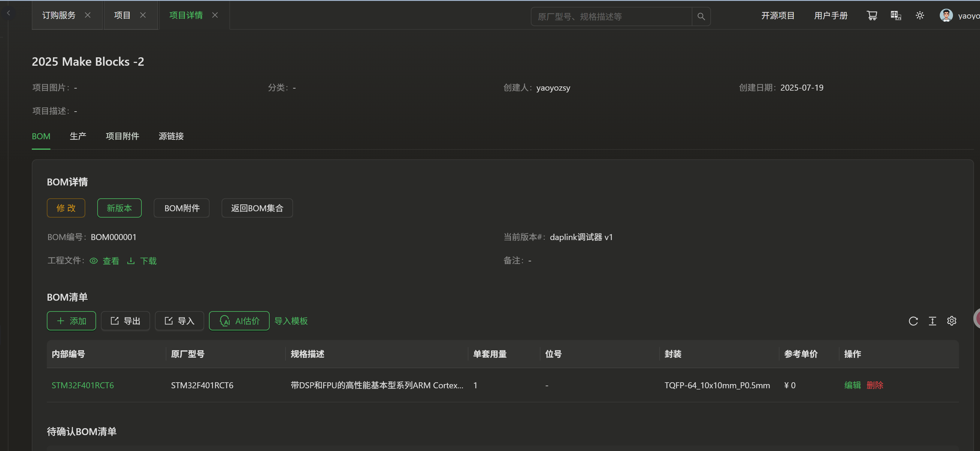Click the search magnifier icon

[x=701, y=16]
